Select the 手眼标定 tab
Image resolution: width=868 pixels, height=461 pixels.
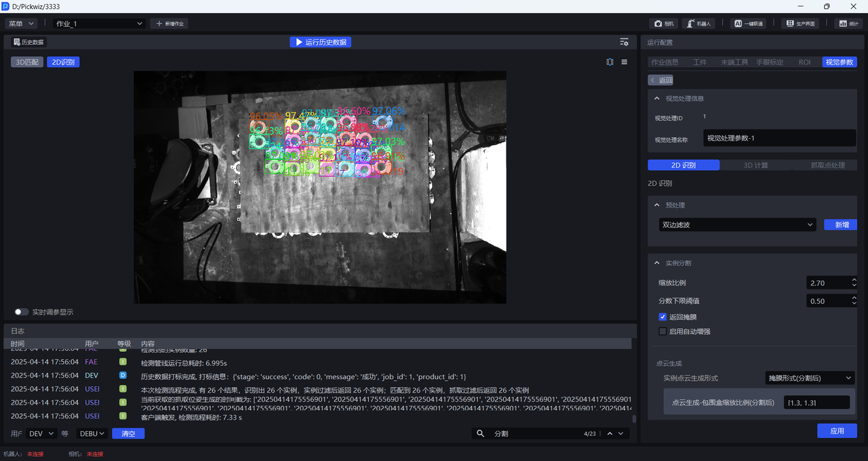770,62
